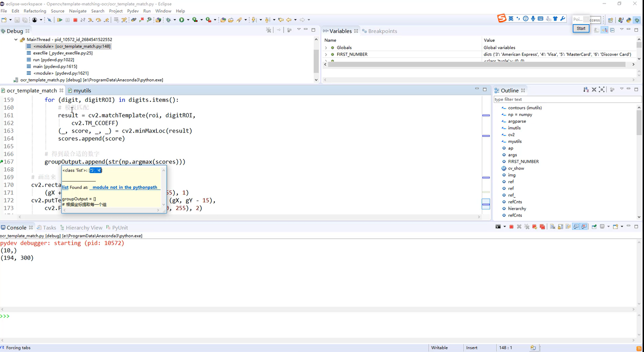This screenshot has width=644, height=352.
Task: Click the Skip All Breakpoints icon
Action: tap(49, 20)
